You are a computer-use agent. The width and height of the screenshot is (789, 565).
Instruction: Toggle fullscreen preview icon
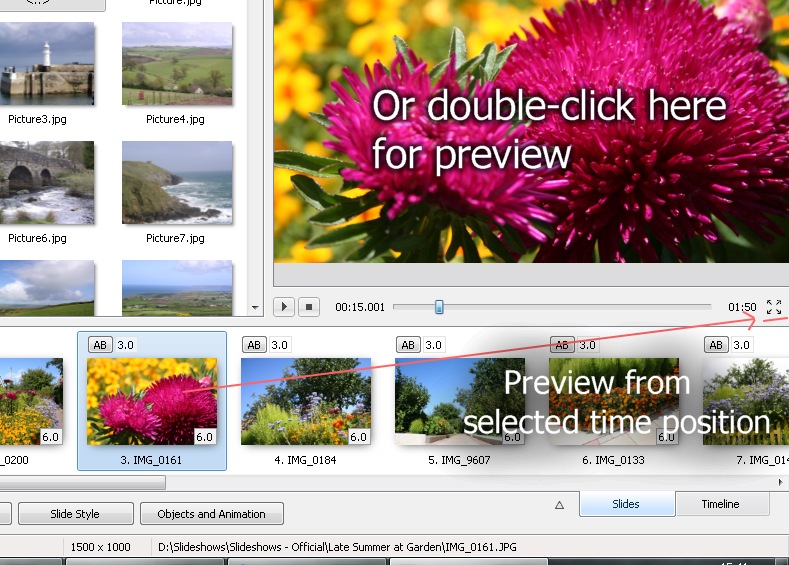(773, 306)
